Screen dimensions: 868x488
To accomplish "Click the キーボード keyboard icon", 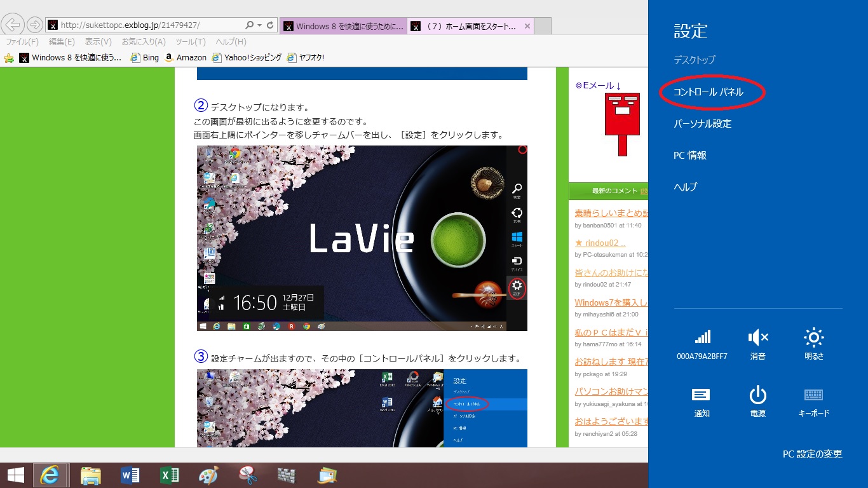I will click(x=814, y=402).
